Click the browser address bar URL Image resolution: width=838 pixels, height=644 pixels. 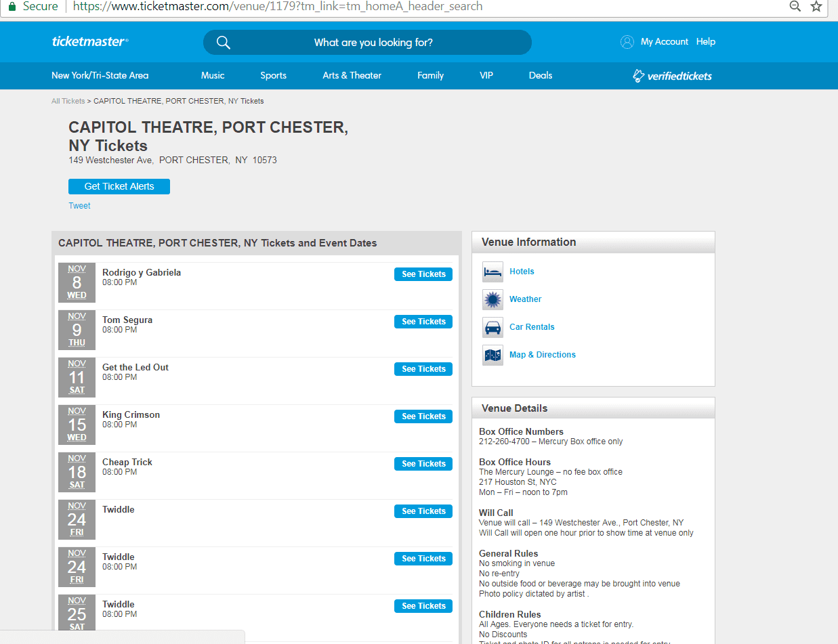click(278, 6)
